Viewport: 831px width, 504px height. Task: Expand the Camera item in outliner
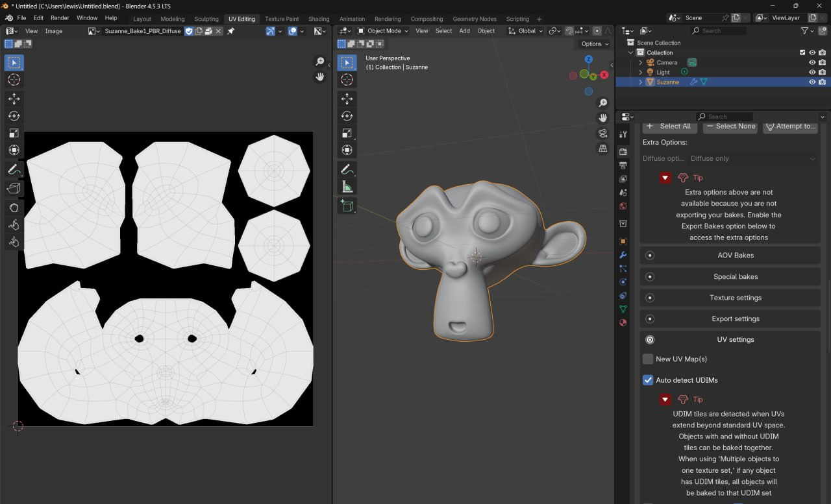640,62
